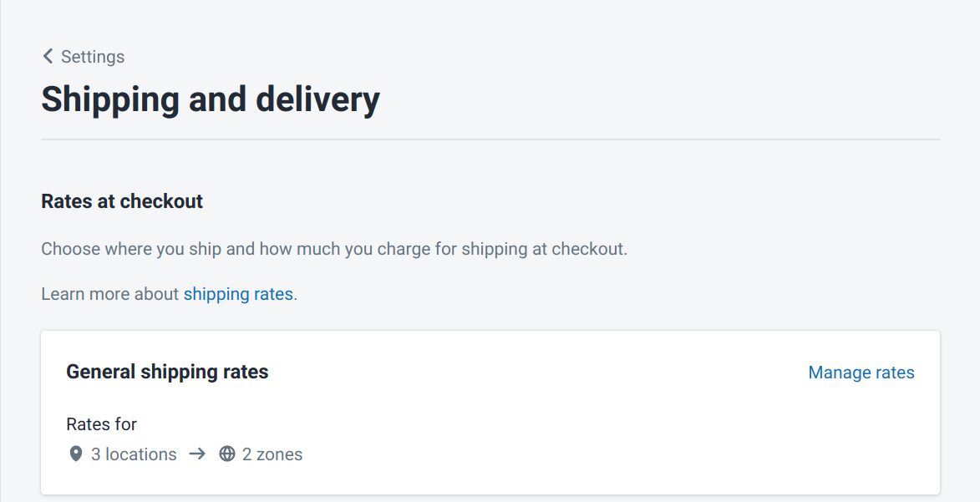
Task: Click the location pin icon
Action: (x=76, y=454)
